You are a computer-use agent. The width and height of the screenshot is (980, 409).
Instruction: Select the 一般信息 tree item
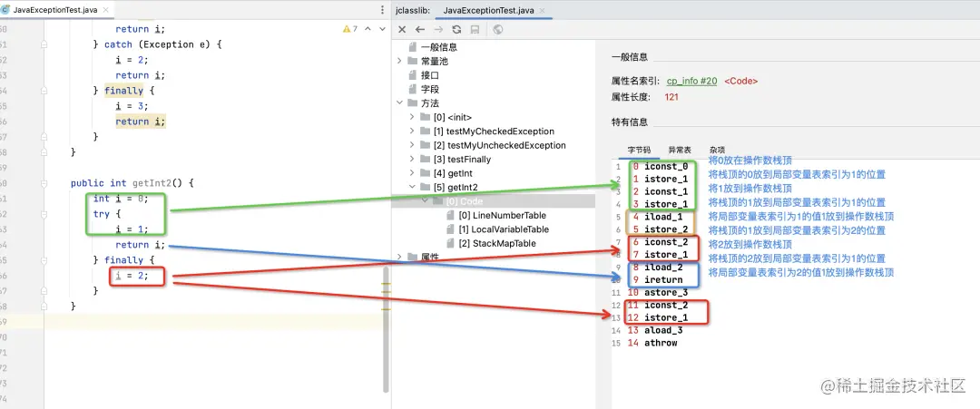point(439,47)
